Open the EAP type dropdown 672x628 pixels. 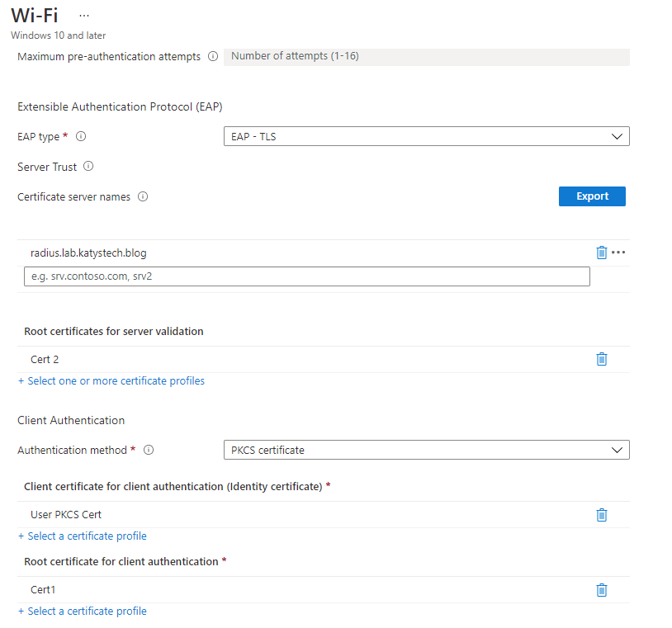[426, 136]
